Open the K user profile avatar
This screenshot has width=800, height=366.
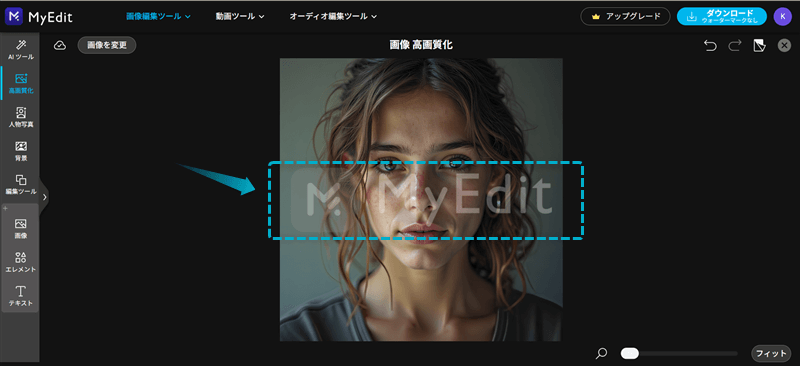pos(782,16)
